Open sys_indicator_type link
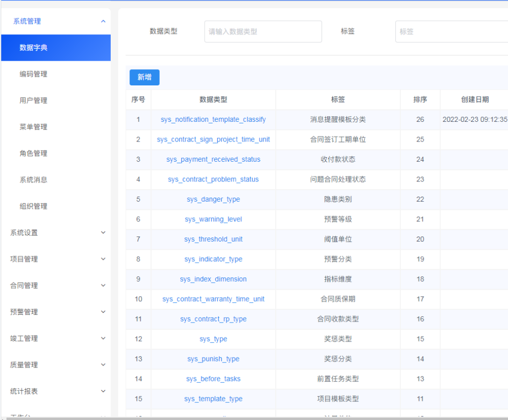Viewport: 508px width, 420px height. click(213, 259)
